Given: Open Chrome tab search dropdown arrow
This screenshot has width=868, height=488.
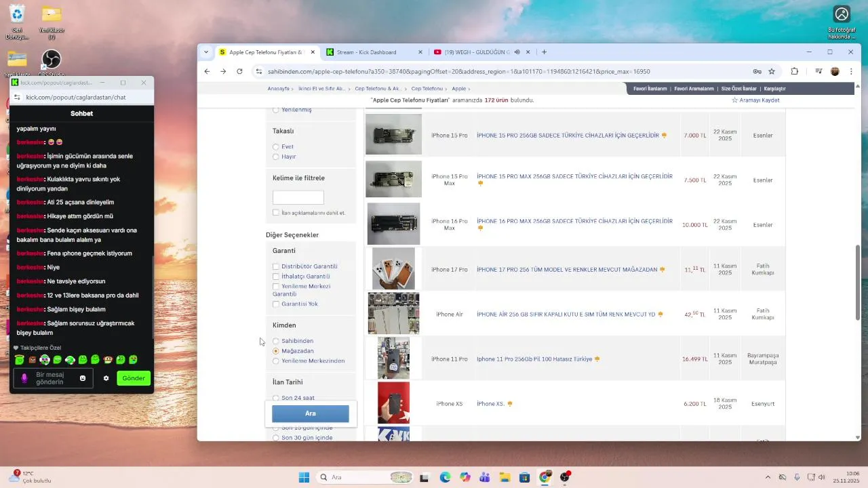Looking at the screenshot, I should [x=206, y=52].
